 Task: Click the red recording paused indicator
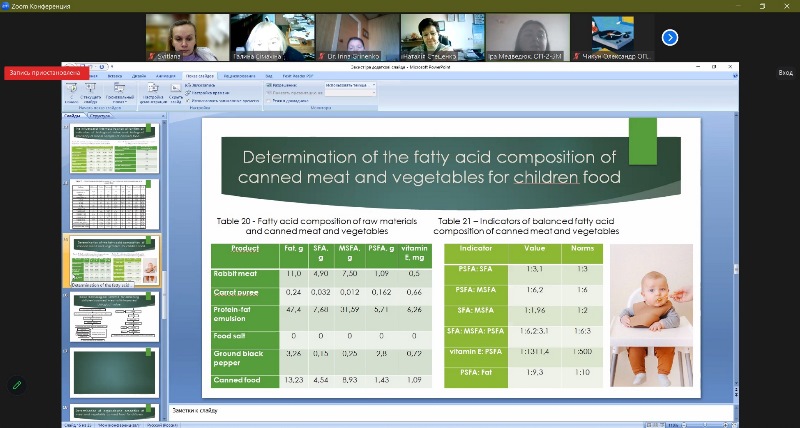click(x=47, y=73)
